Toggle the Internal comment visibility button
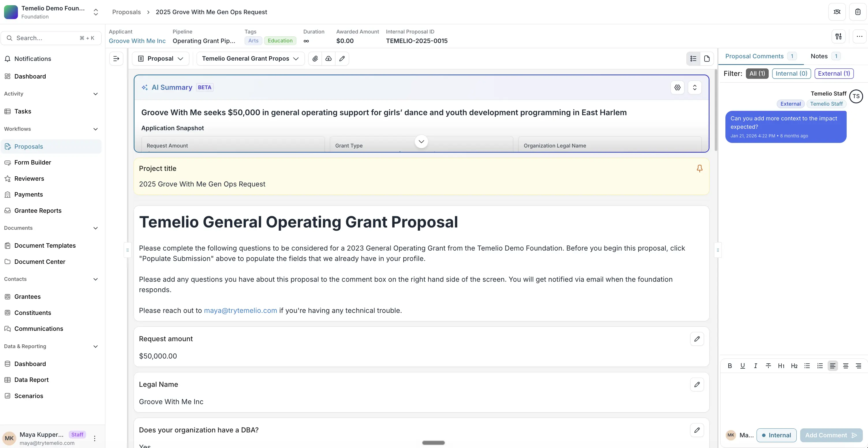The height and width of the screenshot is (448, 868). tap(776, 435)
